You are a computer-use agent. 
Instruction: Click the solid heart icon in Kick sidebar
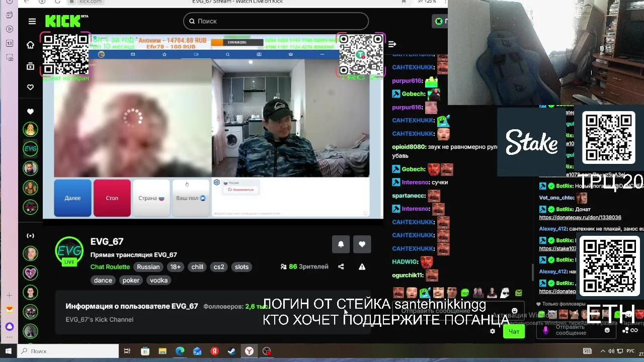click(31, 112)
